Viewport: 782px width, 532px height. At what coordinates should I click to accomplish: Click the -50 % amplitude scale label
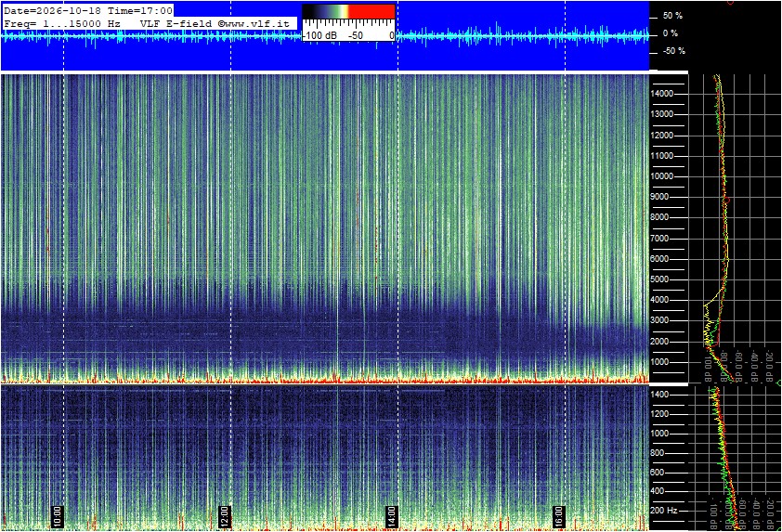(x=673, y=51)
